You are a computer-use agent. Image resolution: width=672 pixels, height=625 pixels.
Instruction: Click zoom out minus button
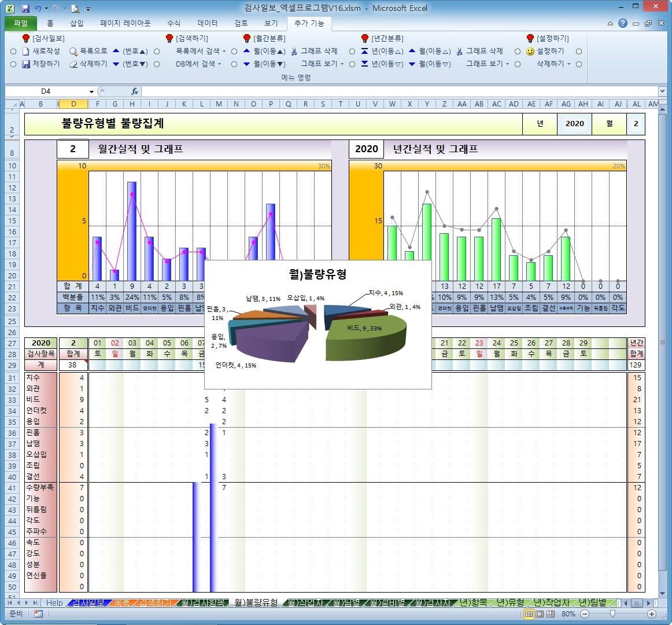pos(585,614)
